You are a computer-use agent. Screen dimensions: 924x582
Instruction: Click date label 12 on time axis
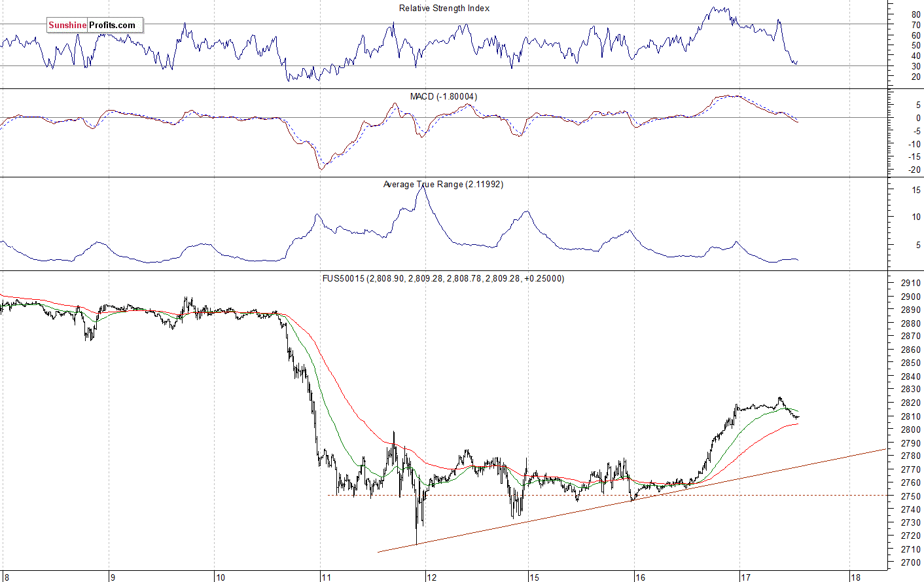tap(431, 577)
